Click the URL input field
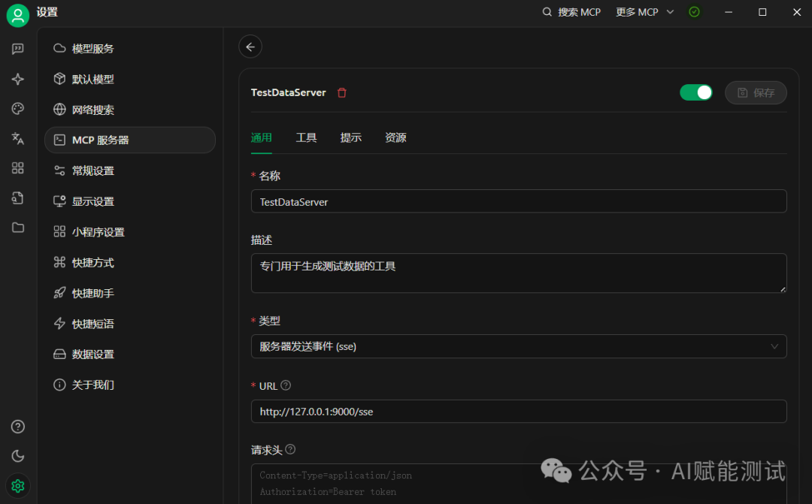 (519, 412)
